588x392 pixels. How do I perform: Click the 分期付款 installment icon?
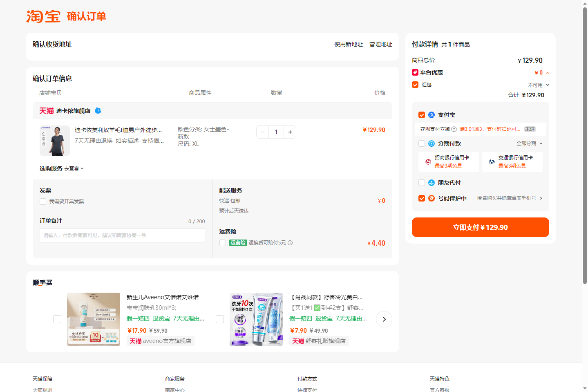(x=431, y=143)
